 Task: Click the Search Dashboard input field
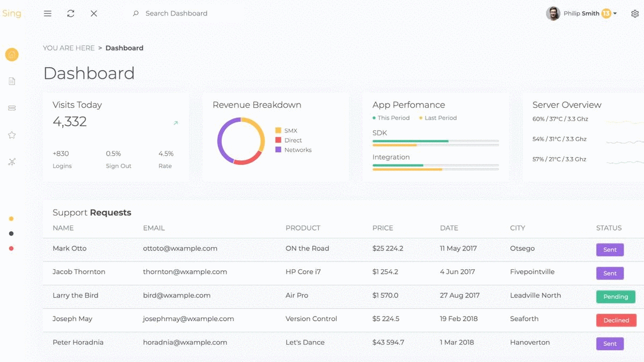pos(177,13)
